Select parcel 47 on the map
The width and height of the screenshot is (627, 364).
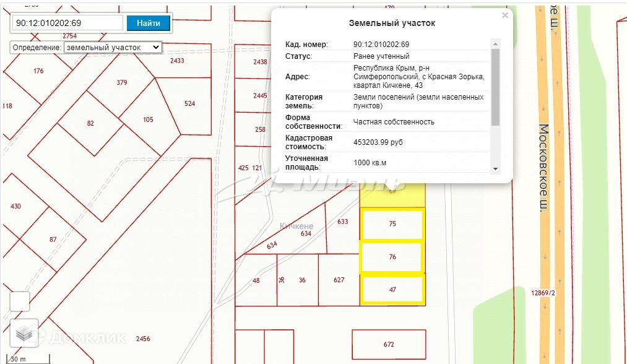coord(392,290)
